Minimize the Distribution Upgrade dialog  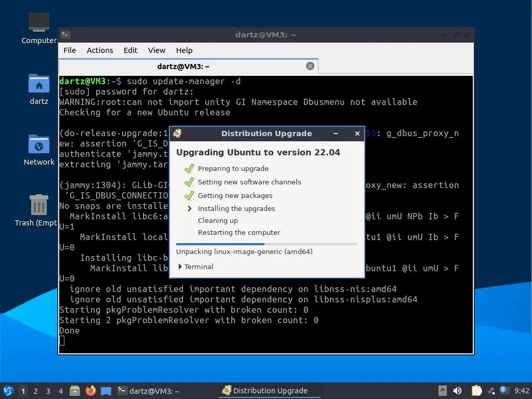click(x=336, y=134)
